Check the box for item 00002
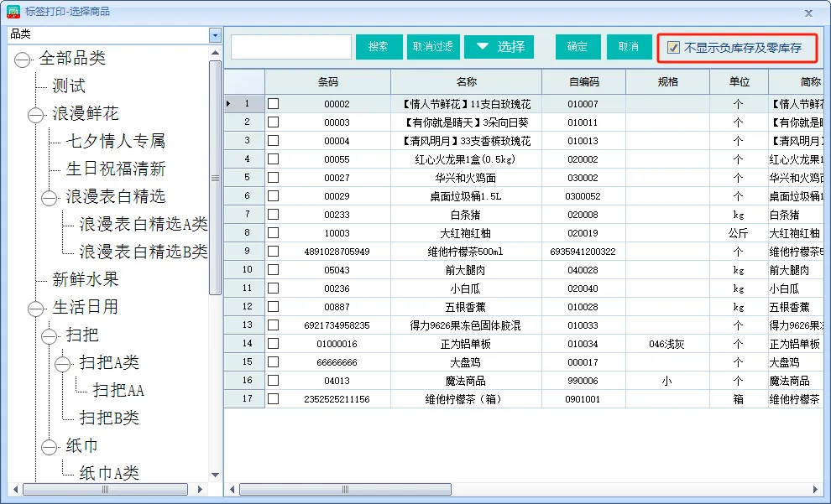 tap(273, 104)
